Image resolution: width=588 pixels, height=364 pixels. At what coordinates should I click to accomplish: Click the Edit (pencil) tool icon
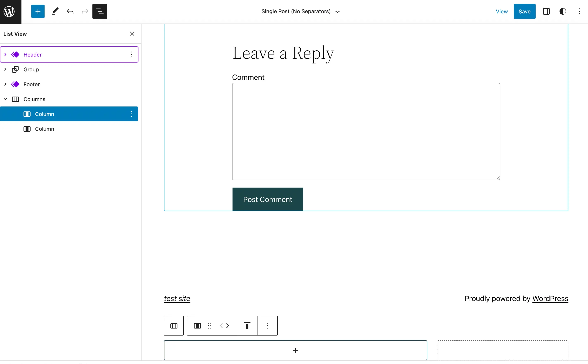click(55, 11)
